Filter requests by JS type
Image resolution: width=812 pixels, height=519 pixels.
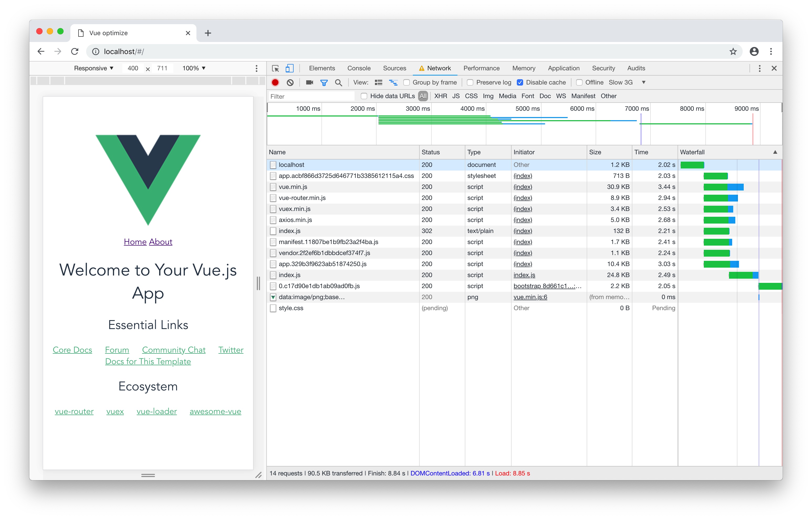[456, 96]
